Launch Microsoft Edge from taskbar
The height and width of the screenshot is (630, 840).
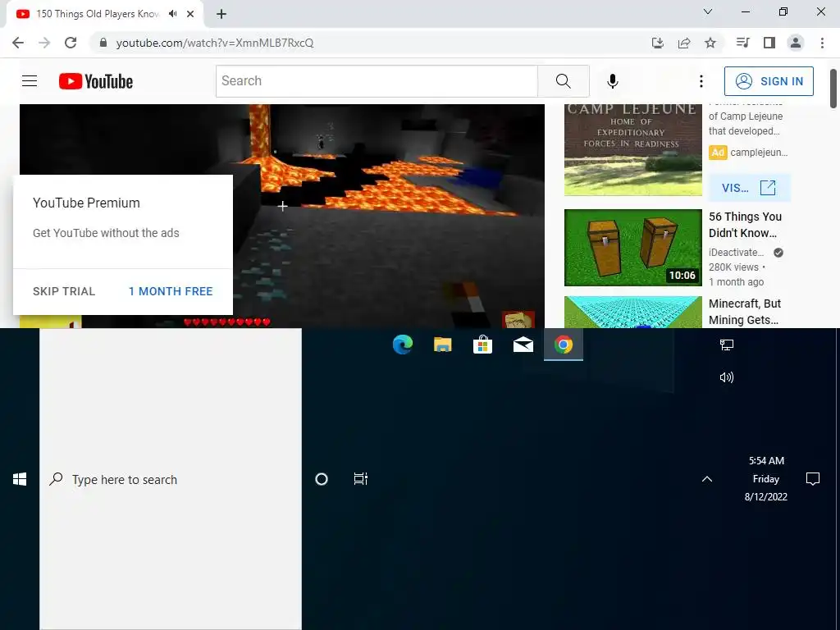tap(402, 345)
